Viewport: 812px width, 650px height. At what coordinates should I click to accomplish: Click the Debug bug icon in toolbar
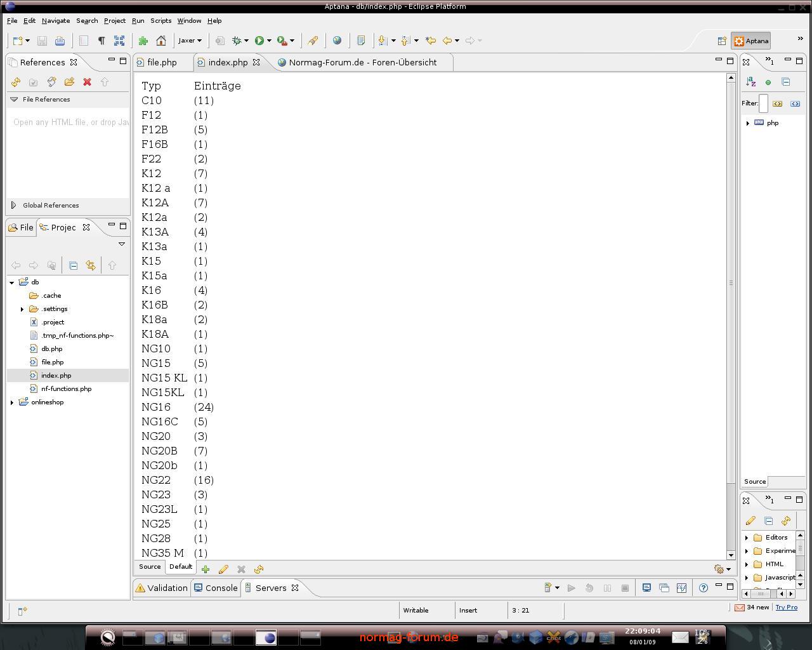pyautogui.click(x=237, y=41)
